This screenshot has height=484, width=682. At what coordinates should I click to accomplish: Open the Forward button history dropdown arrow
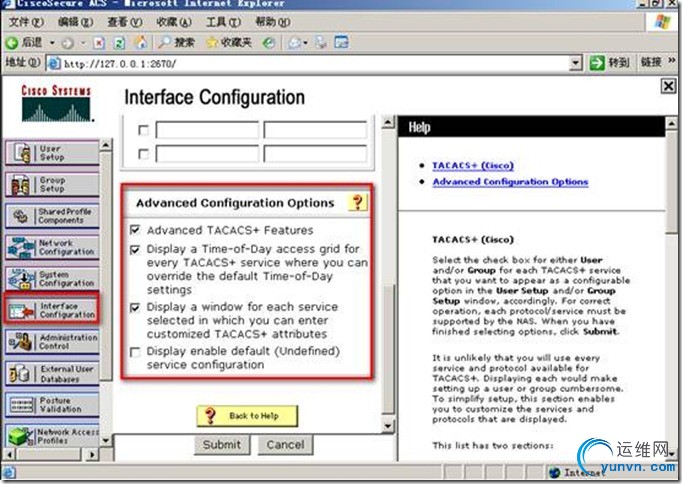point(83,43)
